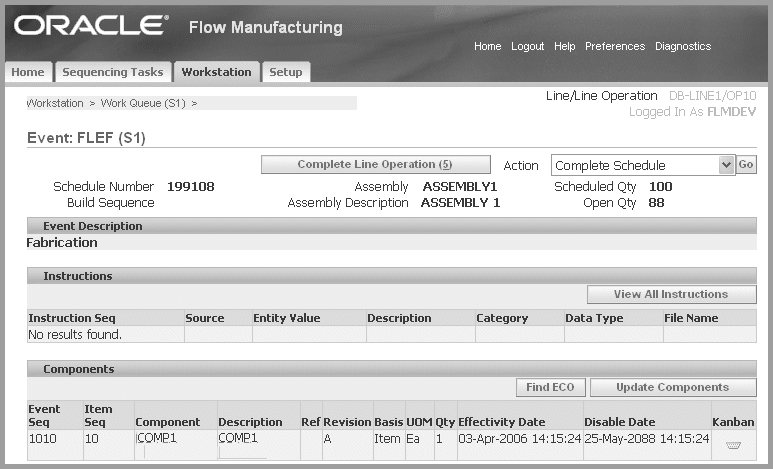Click the Kanban icon in COMP1 row
Viewport: 773px width, 469px height.
click(733, 445)
